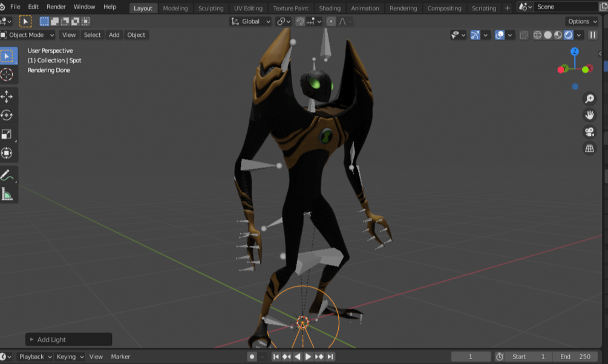This screenshot has height=364, width=608.
Task: Activate the Cursor tool
Action: pyautogui.click(x=7, y=74)
